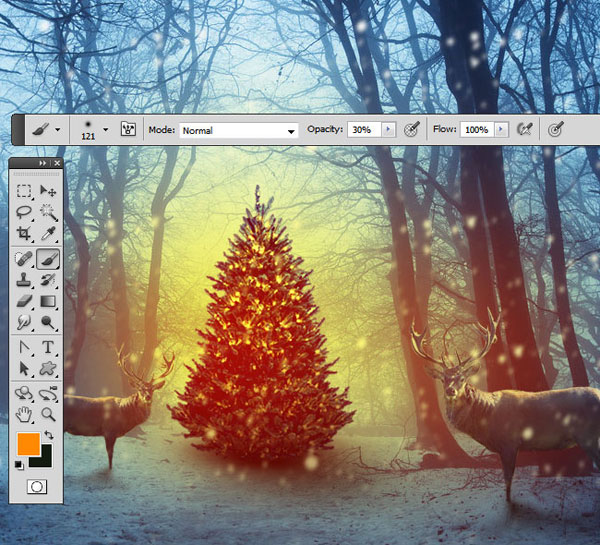Open the Flow slider arrow
This screenshot has width=600, height=545.
click(x=501, y=130)
